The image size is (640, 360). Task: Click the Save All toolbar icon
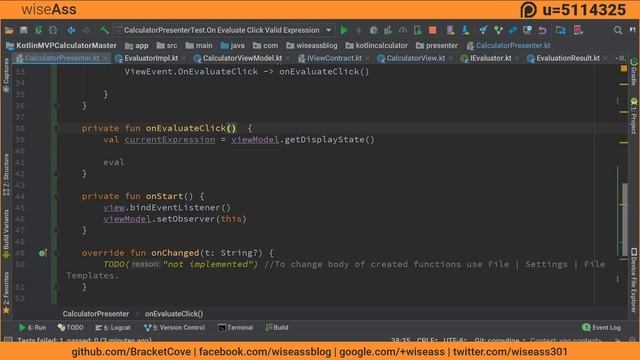point(24,30)
